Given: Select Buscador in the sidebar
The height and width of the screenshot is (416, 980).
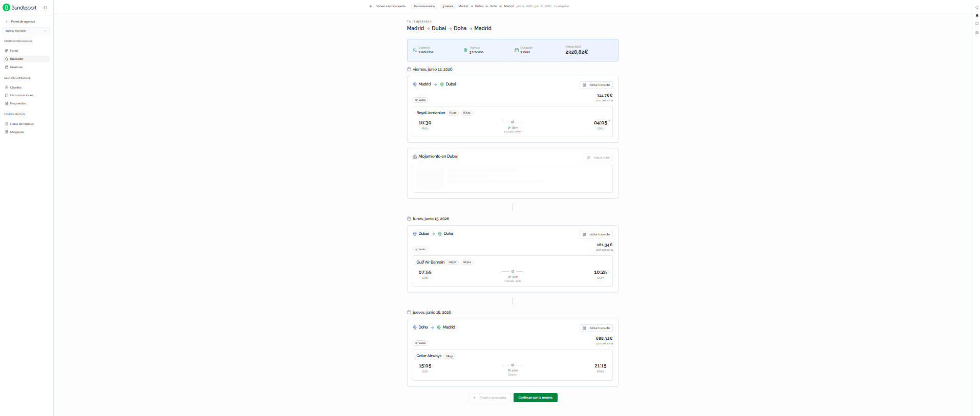Looking at the screenshot, I should [x=27, y=59].
